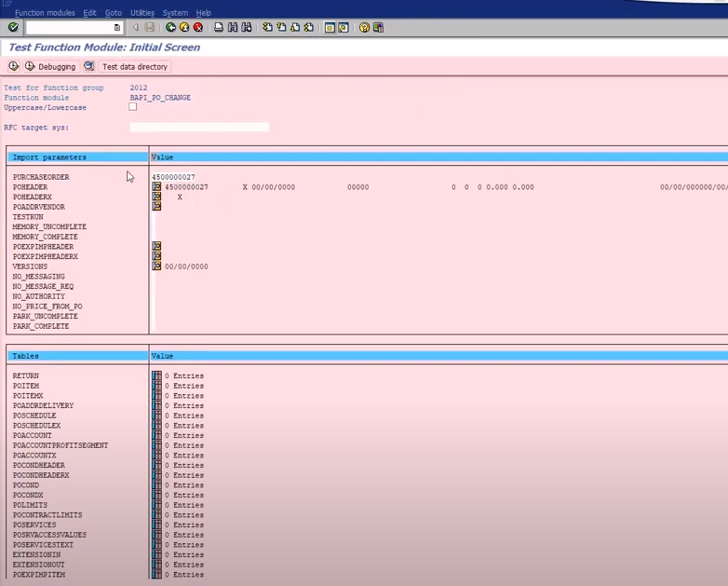
Task: Open the Utilities menu
Action: point(142,13)
